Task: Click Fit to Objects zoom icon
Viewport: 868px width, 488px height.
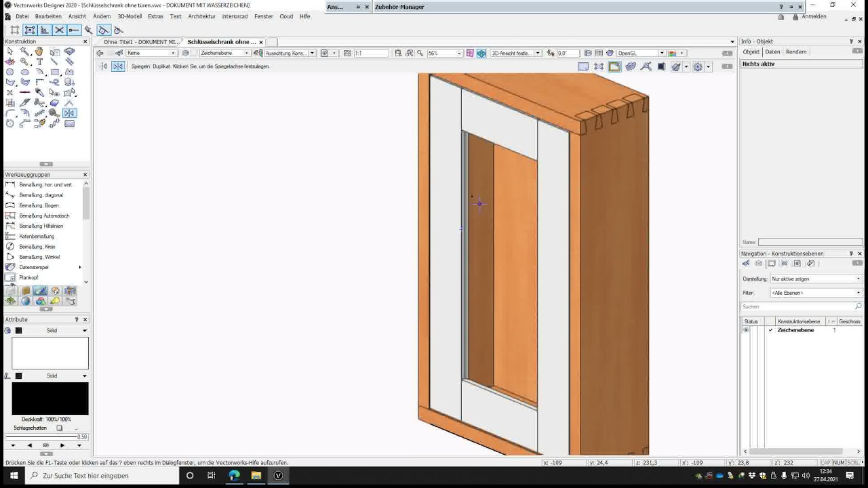Action: (409, 53)
